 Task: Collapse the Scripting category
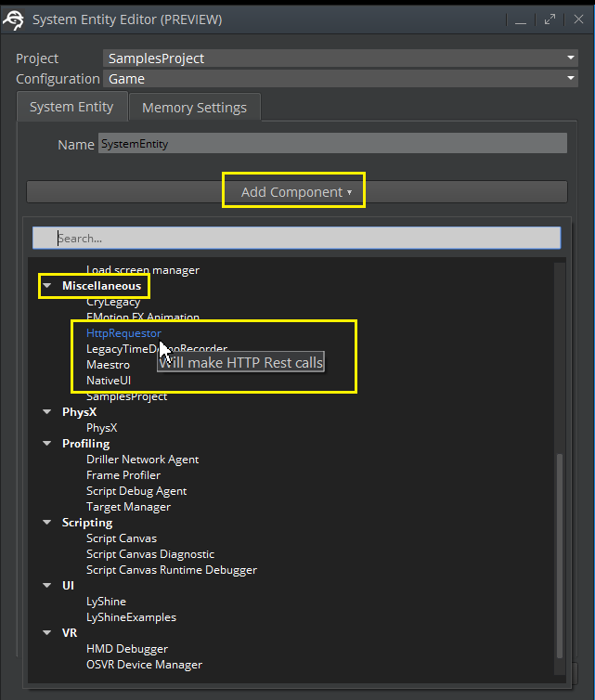click(x=46, y=523)
